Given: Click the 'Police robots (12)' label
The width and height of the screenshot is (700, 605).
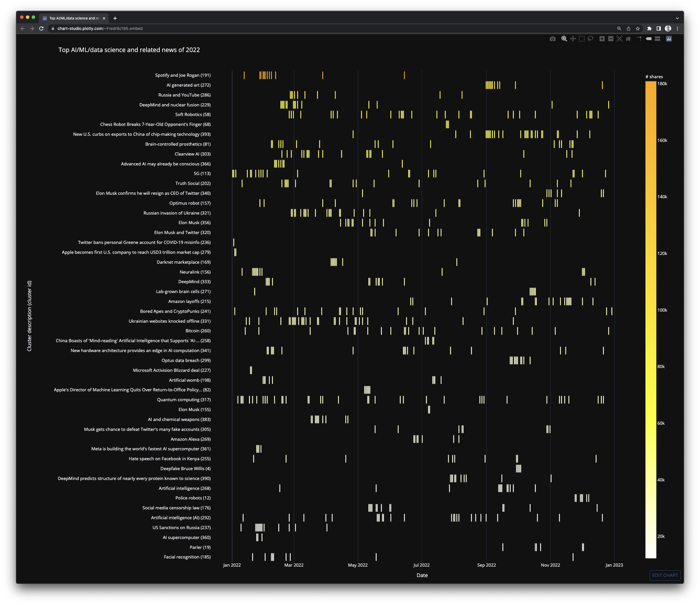Looking at the screenshot, I should click(x=193, y=498).
